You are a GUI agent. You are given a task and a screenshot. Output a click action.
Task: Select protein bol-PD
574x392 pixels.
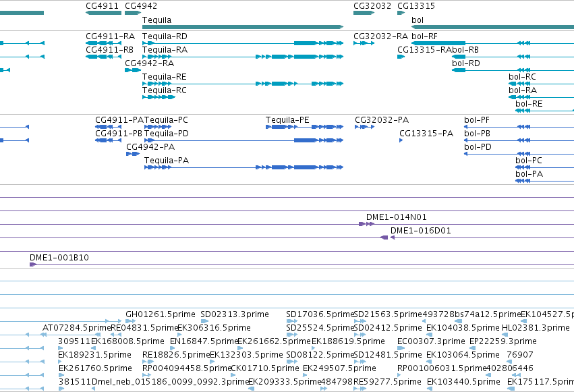pyautogui.click(x=519, y=154)
